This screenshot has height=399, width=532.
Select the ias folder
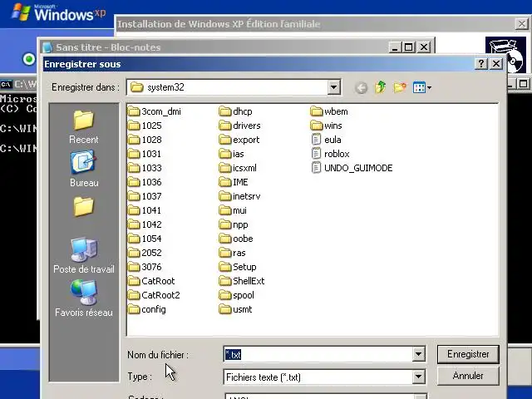[x=232, y=154]
